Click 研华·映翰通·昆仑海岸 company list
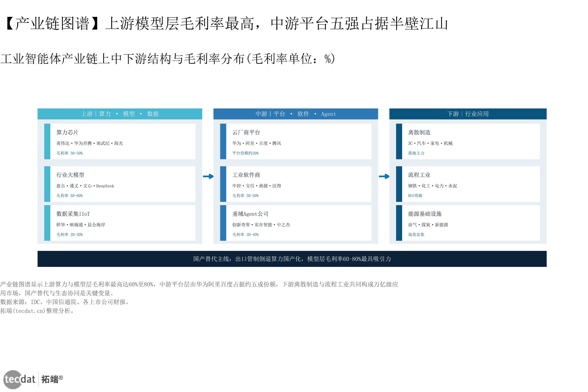 [x=81, y=225]
